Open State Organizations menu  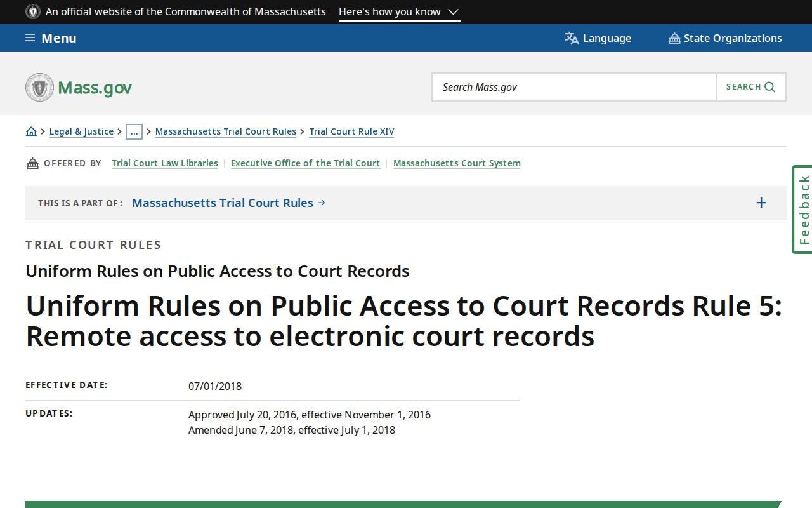click(x=725, y=38)
